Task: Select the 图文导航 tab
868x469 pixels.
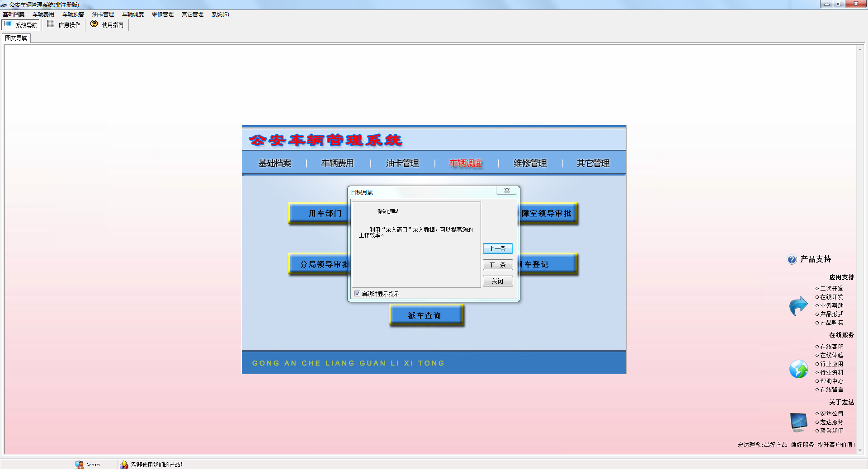Action: (x=16, y=38)
